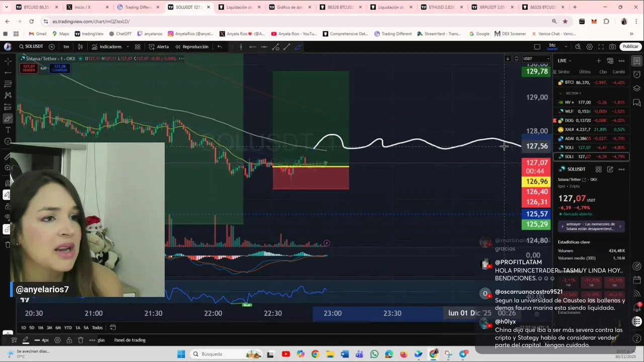Image resolution: width=644 pixels, height=362 pixels.
Task: Toggle fullscreen chart mode
Action: [x=601, y=46]
